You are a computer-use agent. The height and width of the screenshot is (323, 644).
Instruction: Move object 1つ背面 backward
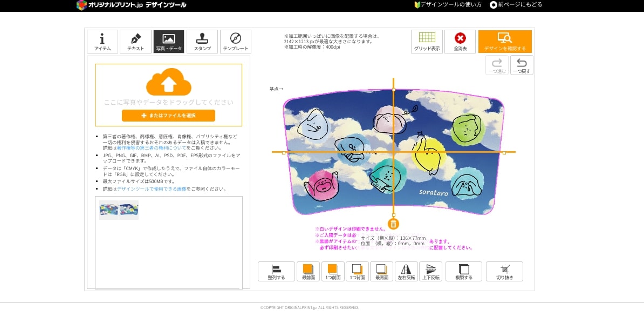tap(357, 272)
